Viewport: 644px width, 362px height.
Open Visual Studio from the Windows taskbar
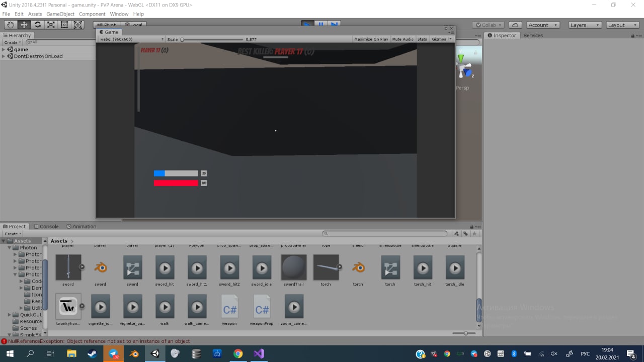[259, 354]
